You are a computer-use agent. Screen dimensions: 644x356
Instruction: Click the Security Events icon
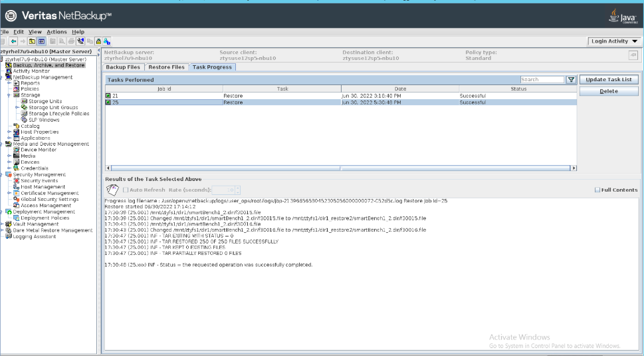17,180
